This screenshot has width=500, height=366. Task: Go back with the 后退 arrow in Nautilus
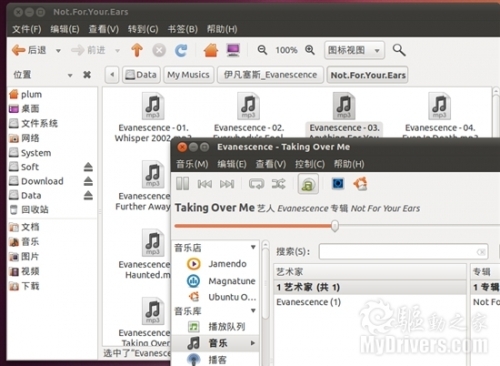tap(29, 50)
